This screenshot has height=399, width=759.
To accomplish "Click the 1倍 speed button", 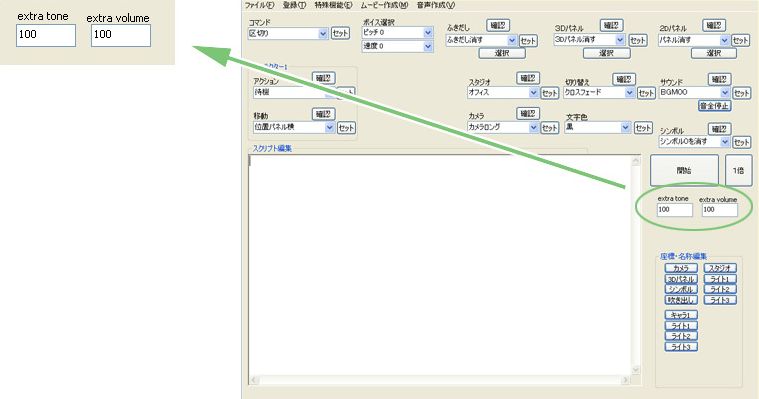I will tap(739, 170).
